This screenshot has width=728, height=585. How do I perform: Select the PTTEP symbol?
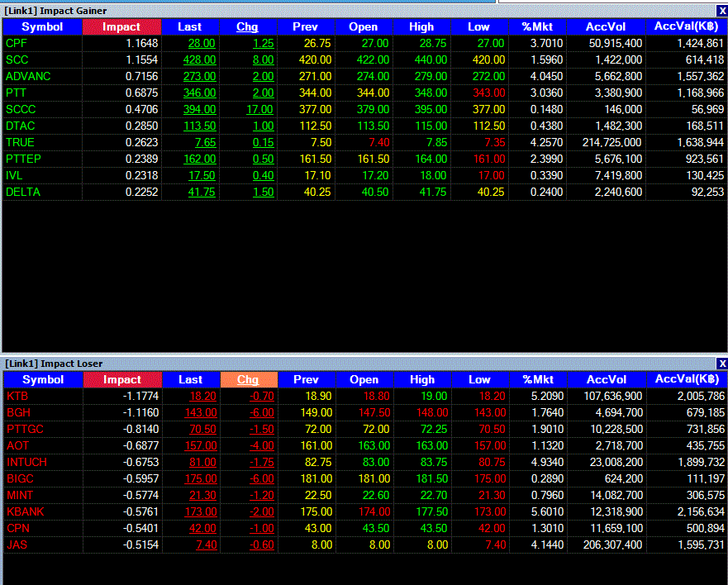click(x=24, y=159)
